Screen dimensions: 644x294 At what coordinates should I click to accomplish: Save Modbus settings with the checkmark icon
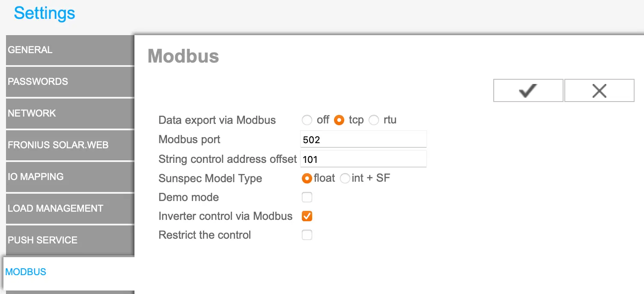tap(528, 90)
